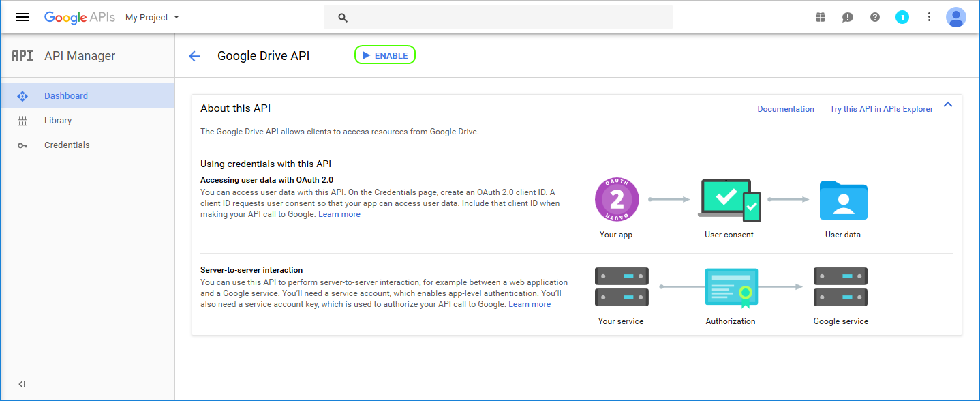This screenshot has width=980, height=401.
Task: Open the user account avatar
Action: (x=956, y=17)
